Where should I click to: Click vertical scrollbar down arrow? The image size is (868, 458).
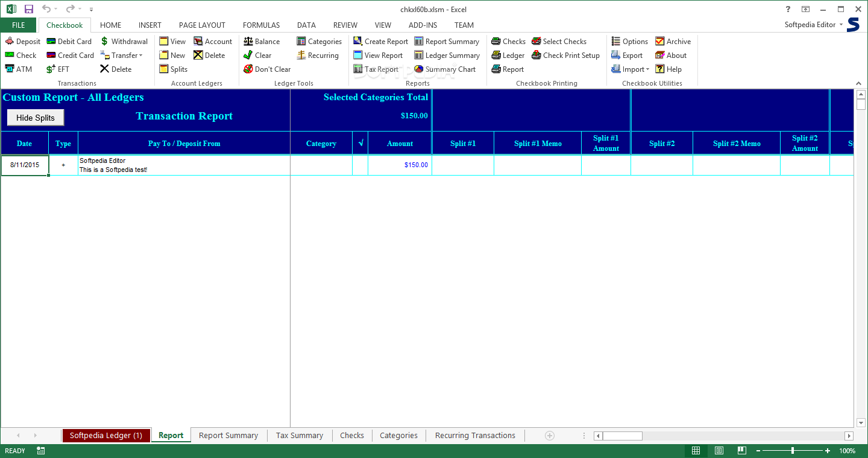pyautogui.click(x=861, y=423)
